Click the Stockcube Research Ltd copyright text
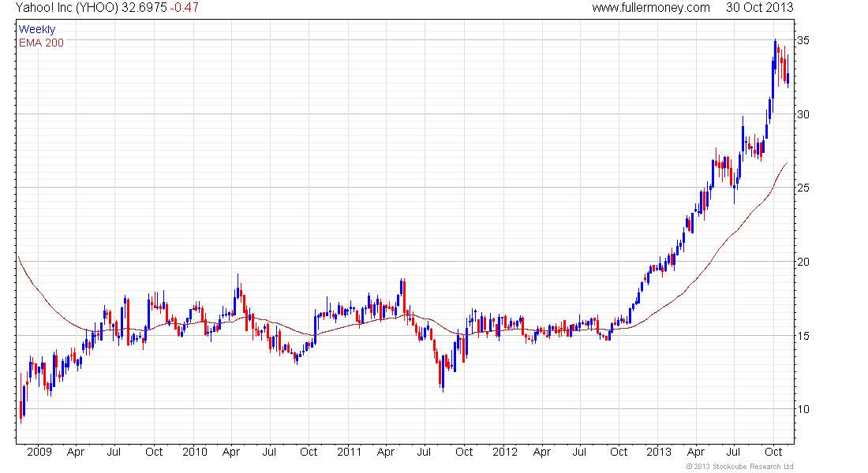 (739, 467)
